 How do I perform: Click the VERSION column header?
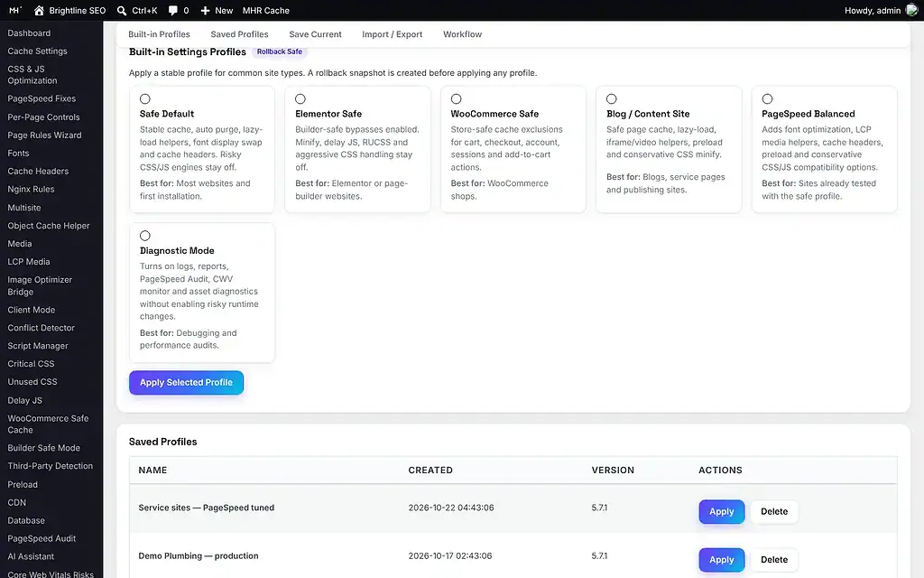[x=613, y=470]
